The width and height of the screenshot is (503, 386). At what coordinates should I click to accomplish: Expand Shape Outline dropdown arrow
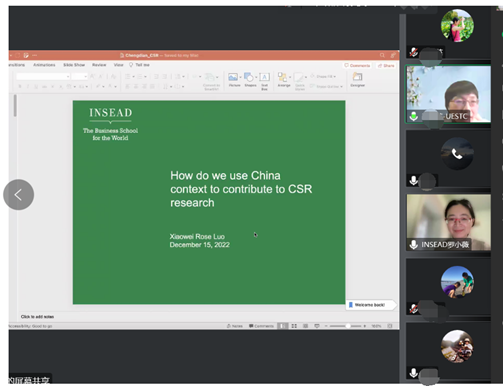(341, 86)
